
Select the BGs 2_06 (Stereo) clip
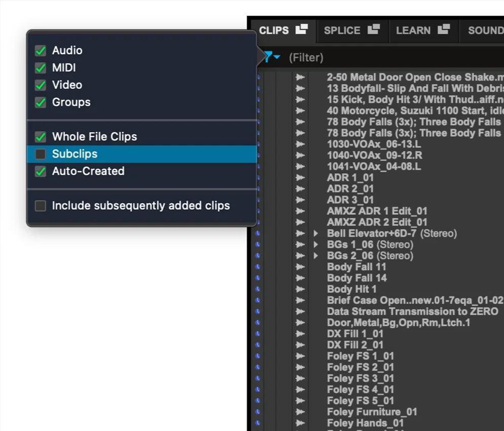[370, 256]
